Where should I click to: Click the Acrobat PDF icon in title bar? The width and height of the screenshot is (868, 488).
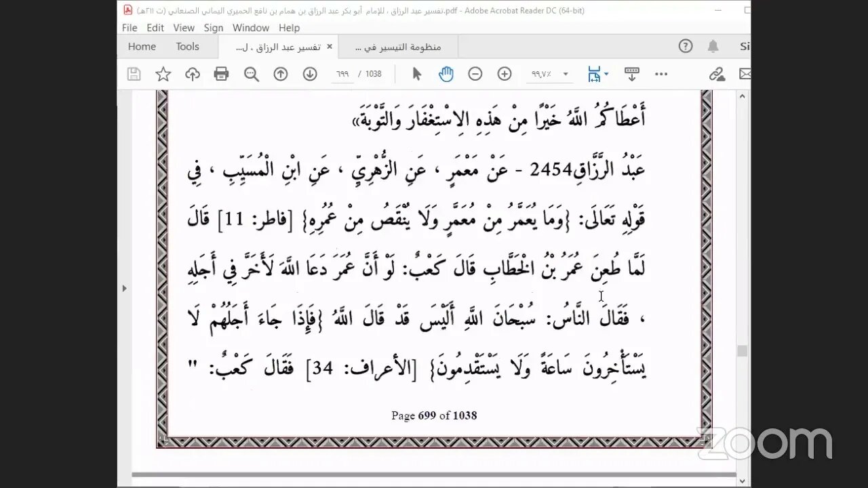(x=127, y=10)
